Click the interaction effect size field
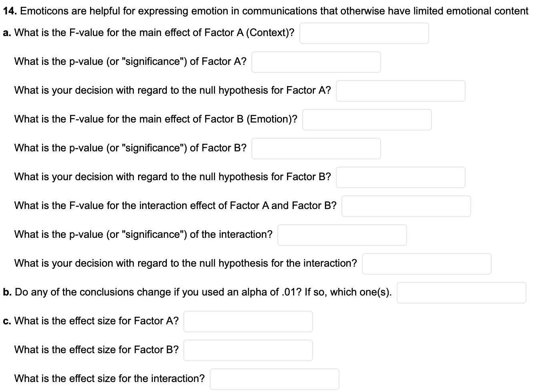Image resolution: width=536 pixels, height=392 pixels. (x=275, y=379)
